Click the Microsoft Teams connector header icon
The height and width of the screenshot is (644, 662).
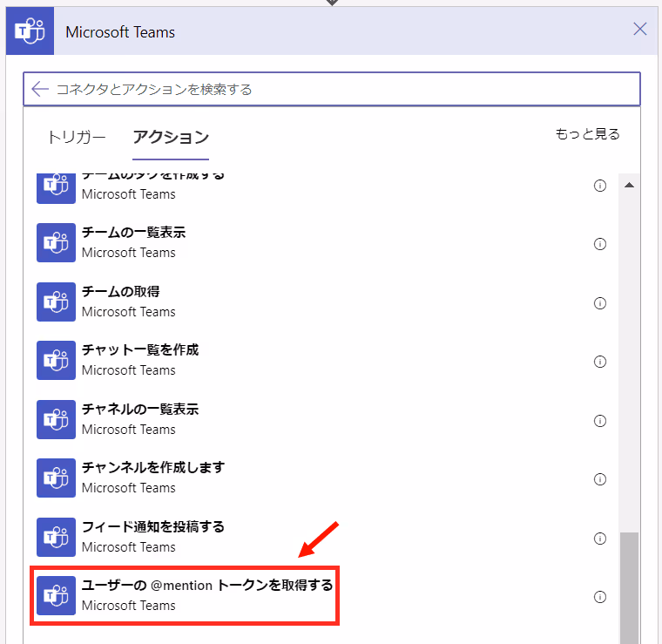coord(30,31)
